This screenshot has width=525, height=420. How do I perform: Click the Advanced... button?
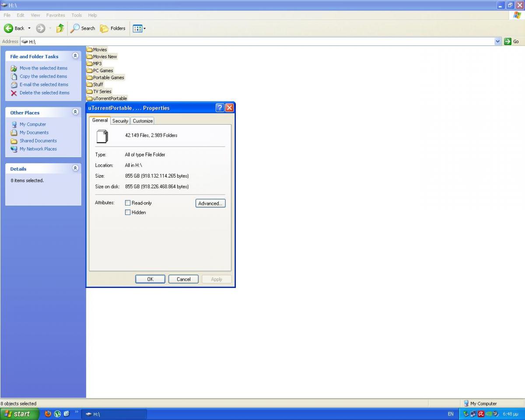tap(210, 203)
